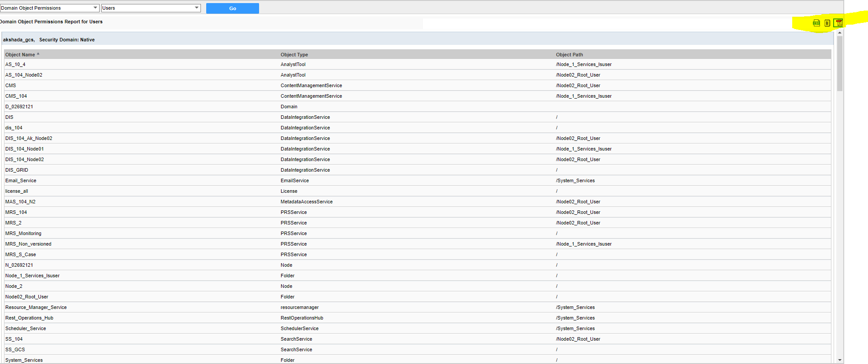
Task: Sort by the Object Name column header
Action: point(20,55)
